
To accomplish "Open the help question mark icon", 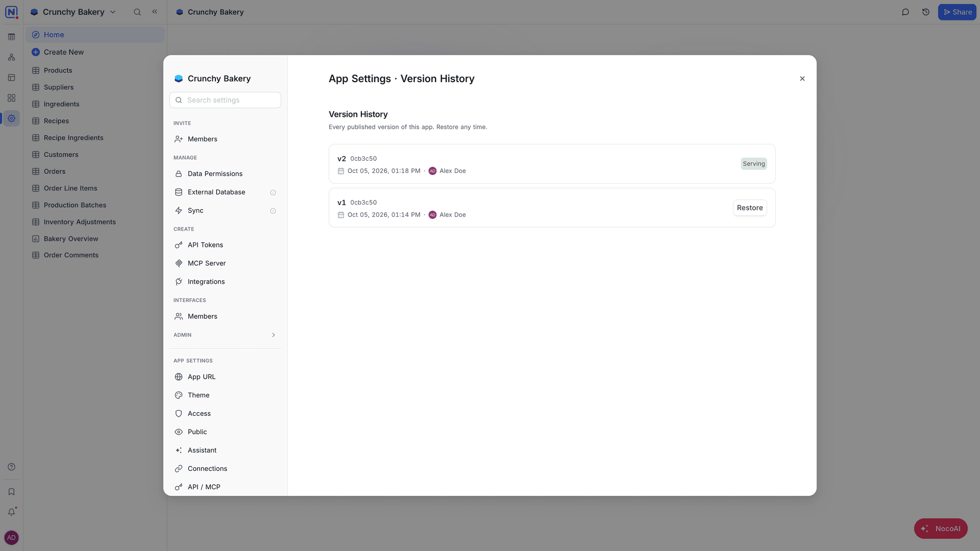I will click(11, 467).
